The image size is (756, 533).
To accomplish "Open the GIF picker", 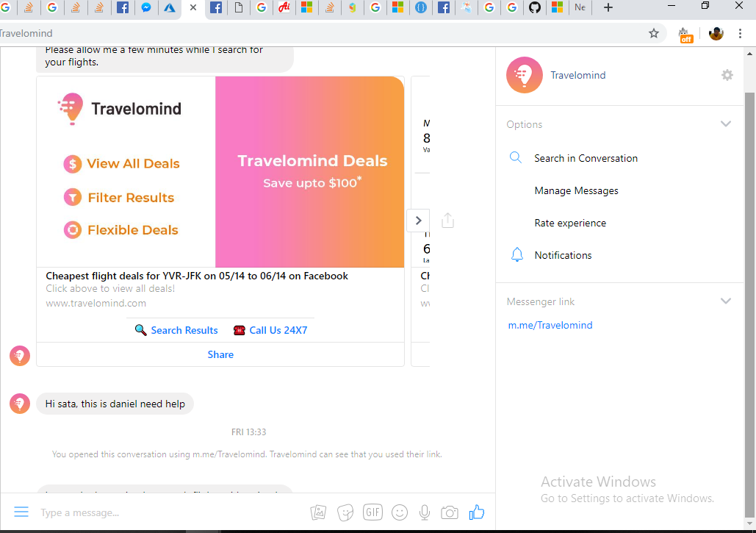I will 372,512.
